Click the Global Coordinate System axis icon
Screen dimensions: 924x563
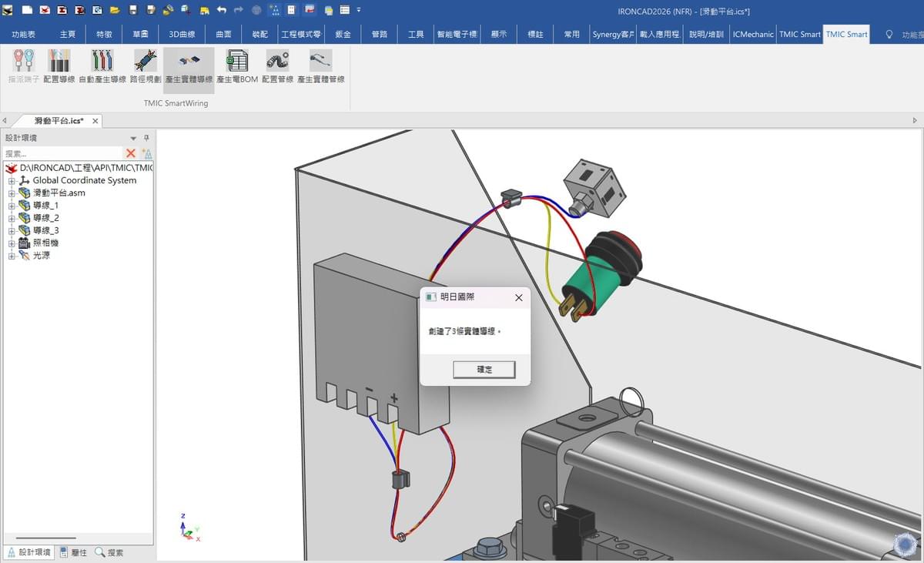pyautogui.click(x=24, y=180)
